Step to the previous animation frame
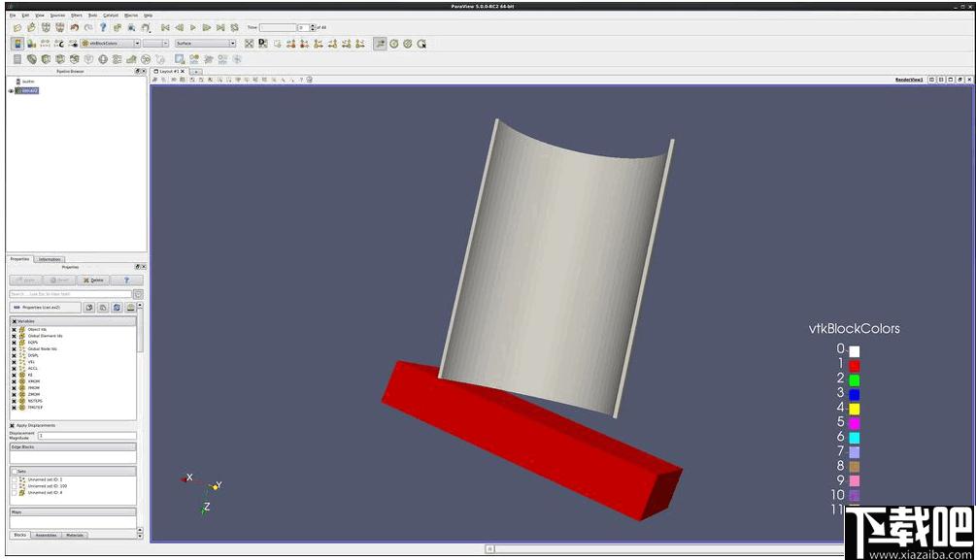The width and height of the screenshot is (976, 560). (180, 27)
